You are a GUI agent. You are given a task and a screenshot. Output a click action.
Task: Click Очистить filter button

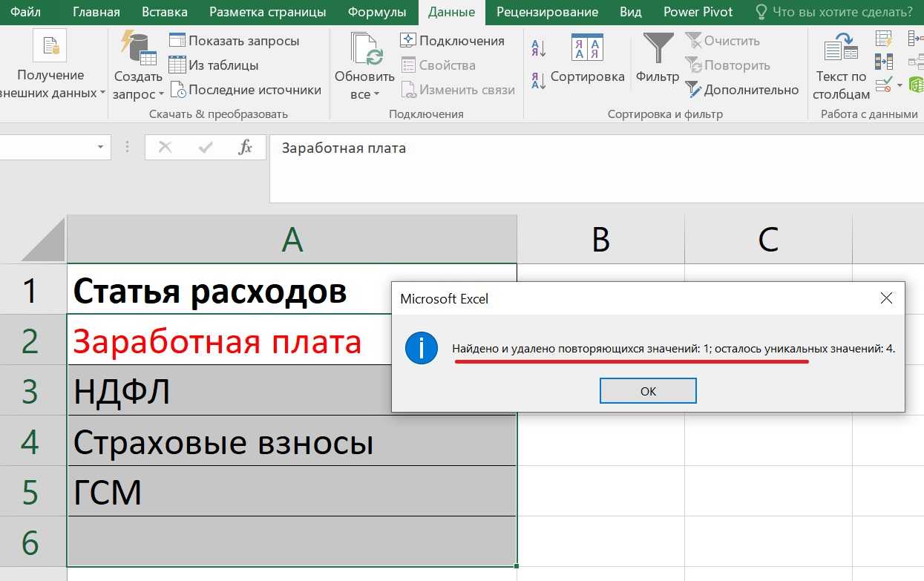[722, 41]
